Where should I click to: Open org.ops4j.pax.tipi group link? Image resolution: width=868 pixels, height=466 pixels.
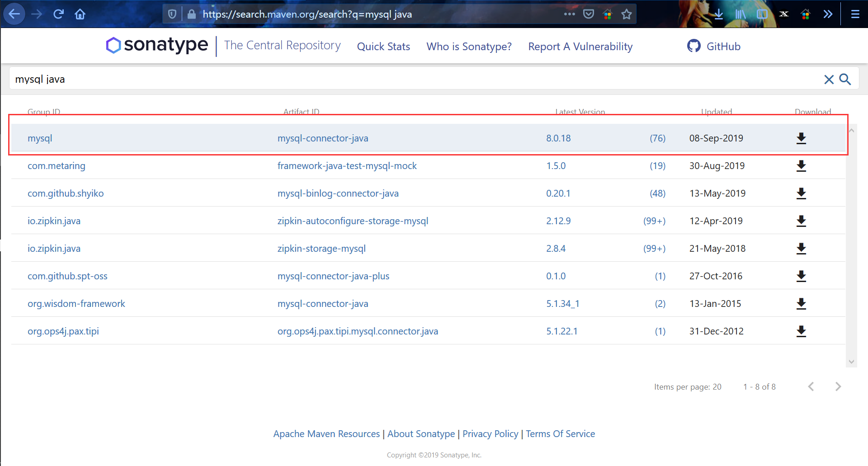tap(63, 331)
